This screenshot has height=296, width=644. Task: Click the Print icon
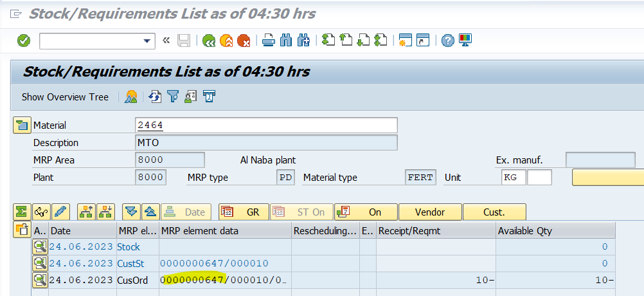pyautogui.click(x=269, y=41)
